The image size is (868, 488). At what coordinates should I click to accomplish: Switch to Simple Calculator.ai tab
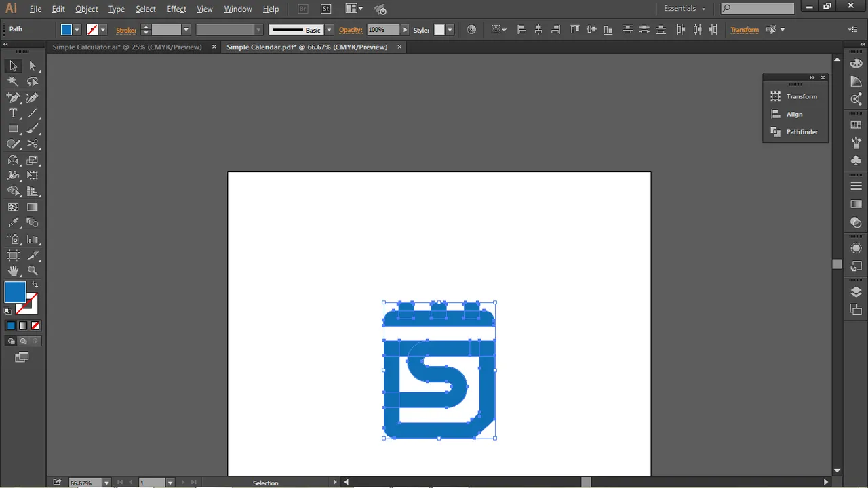point(127,47)
